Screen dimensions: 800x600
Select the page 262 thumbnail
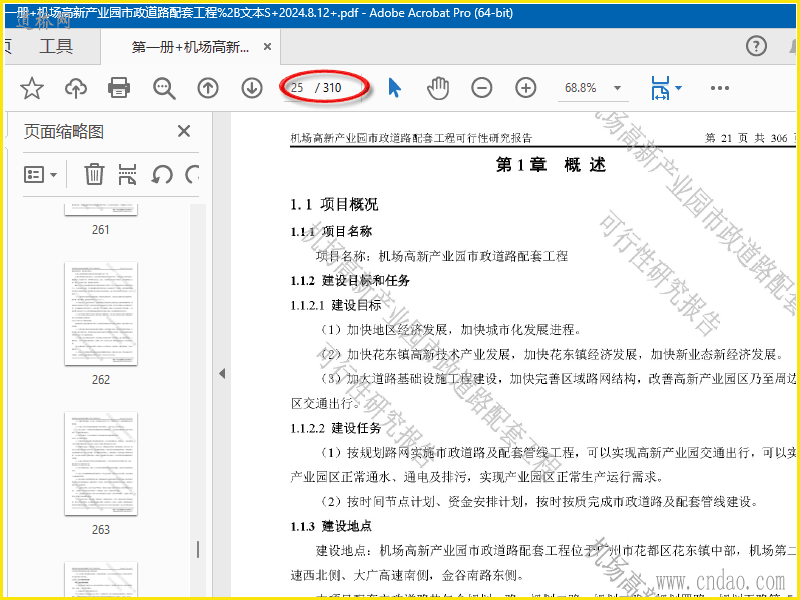pyautogui.click(x=101, y=313)
